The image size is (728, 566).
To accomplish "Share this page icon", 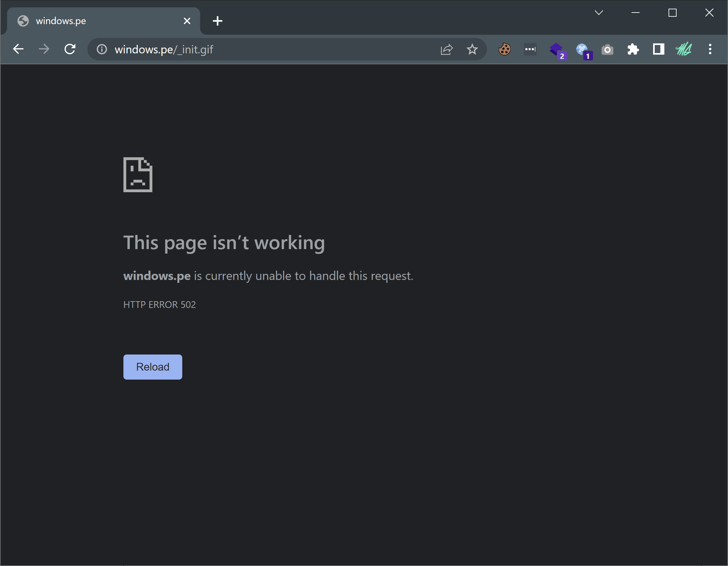I will click(447, 49).
